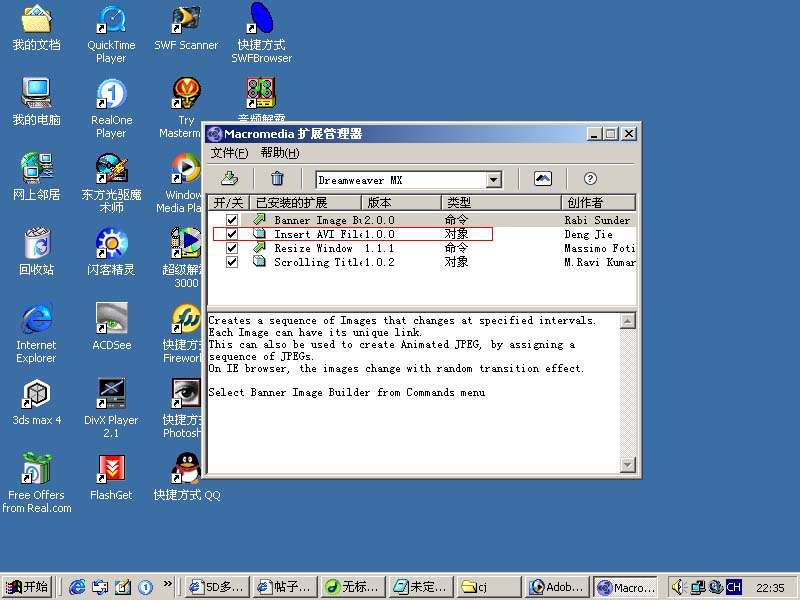Image resolution: width=800 pixels, height=600 pixels.
Task: Click author name Massimo Foti
Action: [x=599, y=248]
